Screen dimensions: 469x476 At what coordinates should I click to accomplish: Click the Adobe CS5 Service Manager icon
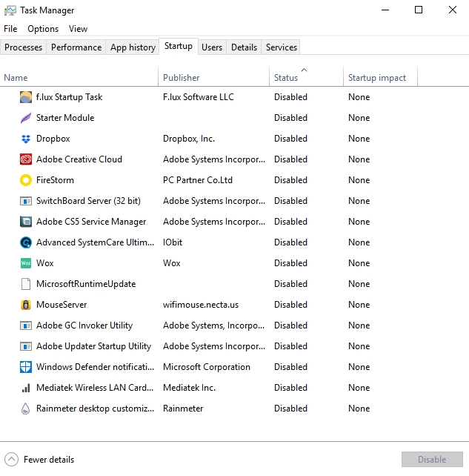(x=26, y=222)
